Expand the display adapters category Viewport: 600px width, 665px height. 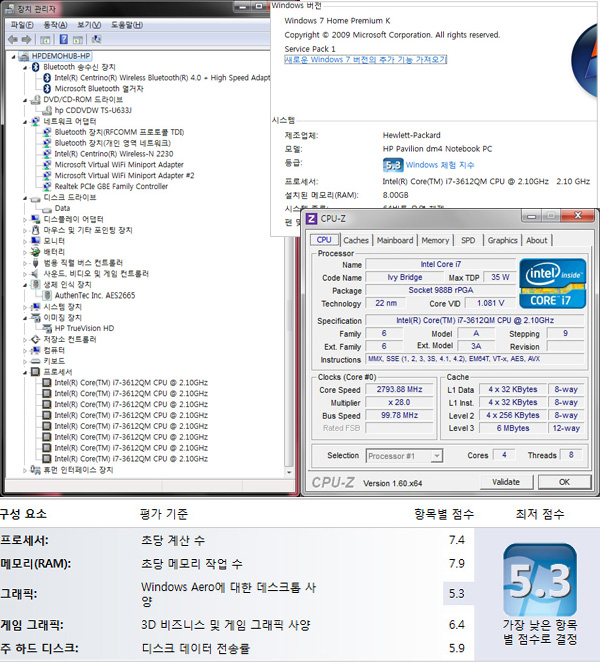[25, 219]
